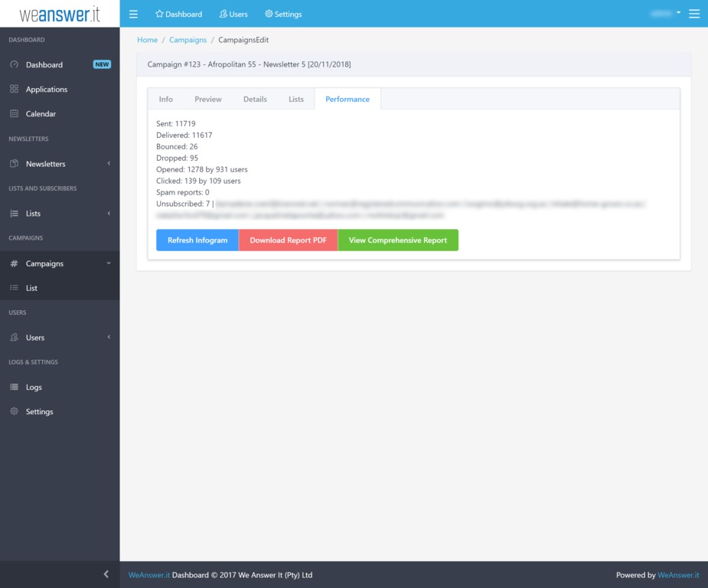708x588 pixels.
Task: Expand the Lists sidebar submenu
Action: pos(60,214)
